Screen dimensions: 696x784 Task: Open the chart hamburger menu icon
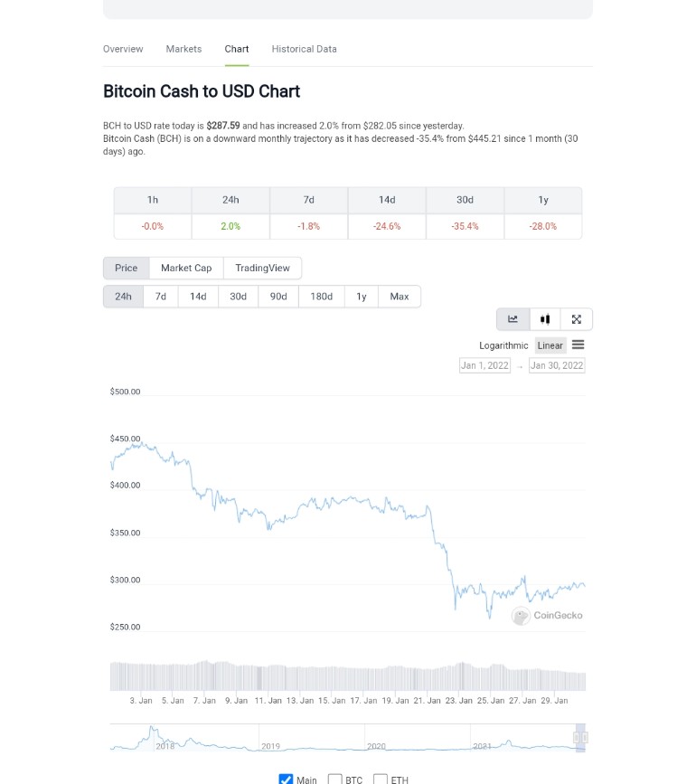[578, 345]
